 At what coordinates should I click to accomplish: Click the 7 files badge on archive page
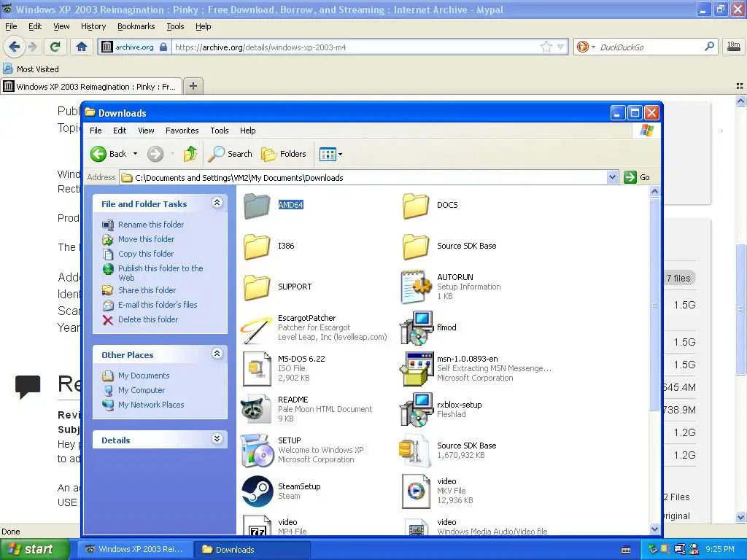(678, 278)
